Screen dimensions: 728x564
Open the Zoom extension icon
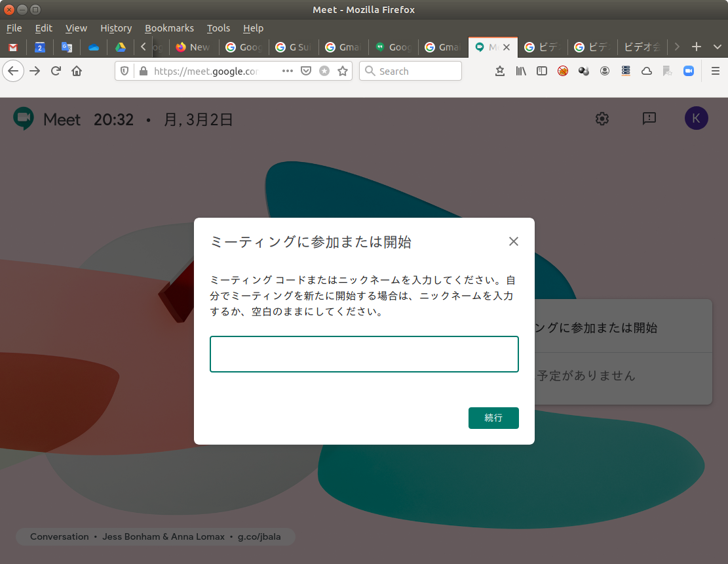pos(688,71)
